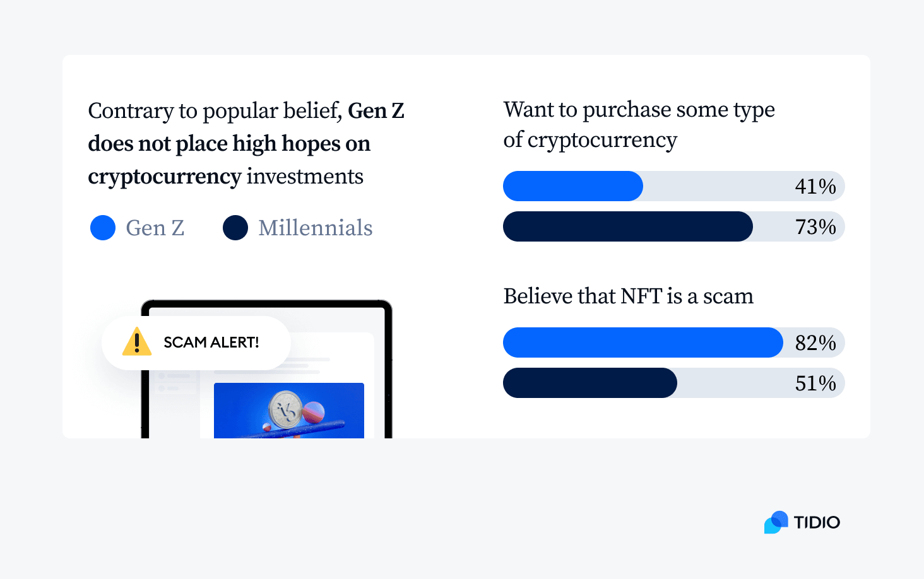Click the Gen Z legend label

coord(155,228)
